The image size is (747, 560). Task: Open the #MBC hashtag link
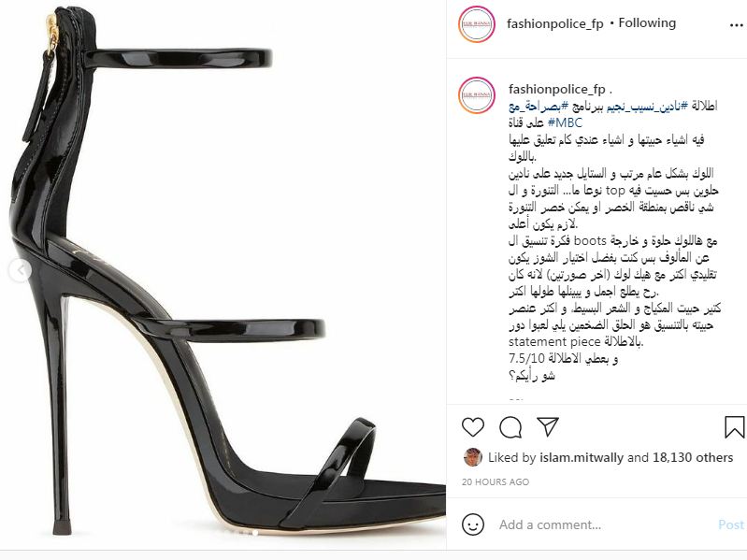pyautogui.click(x=565, y=122)
